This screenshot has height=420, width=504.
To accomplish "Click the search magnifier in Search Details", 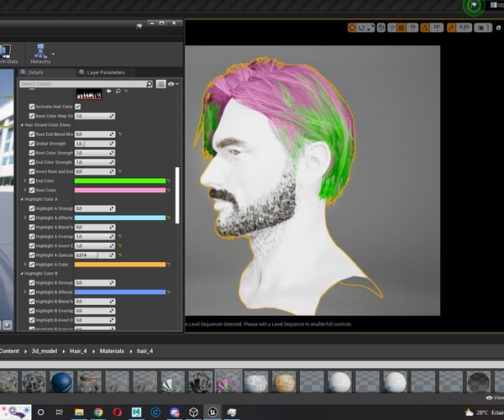I will point(150,84).
